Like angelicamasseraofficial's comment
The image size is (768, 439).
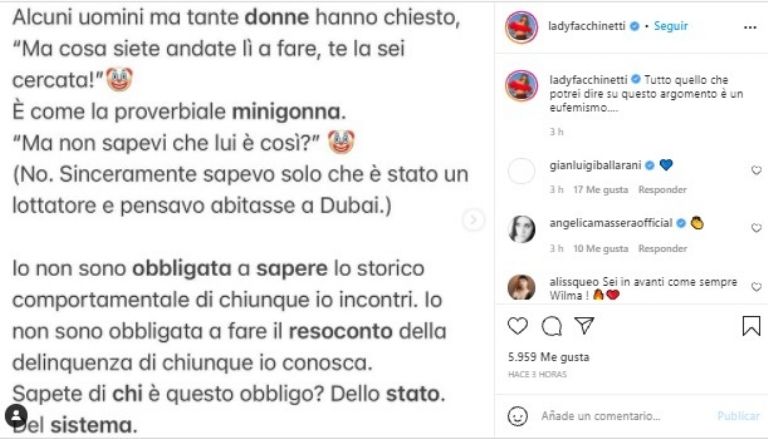tap(756, 228)
